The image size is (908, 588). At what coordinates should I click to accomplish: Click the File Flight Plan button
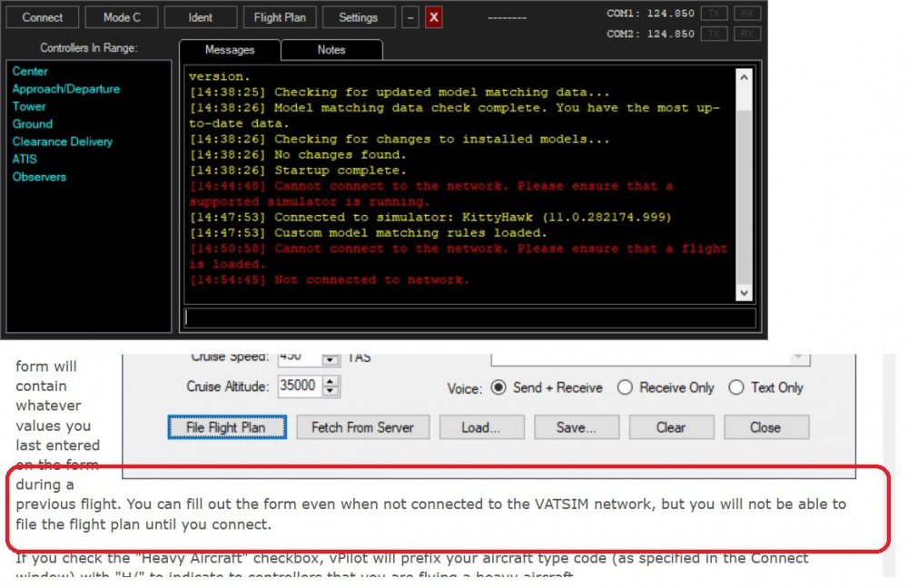[x=227, y=427]
